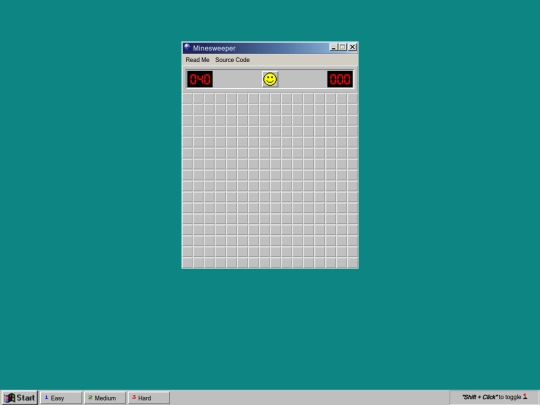Select Medium difficulty on the taskbar

click(105, 398)
